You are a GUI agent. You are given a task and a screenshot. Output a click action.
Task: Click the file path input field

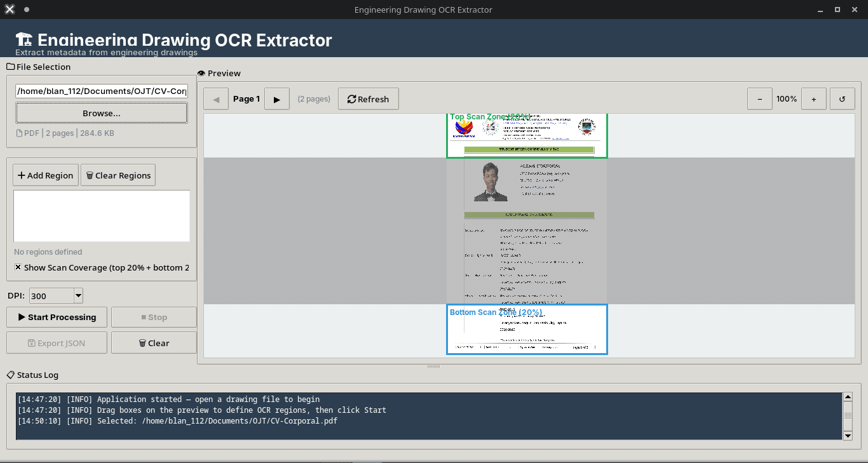click(102, 91)
